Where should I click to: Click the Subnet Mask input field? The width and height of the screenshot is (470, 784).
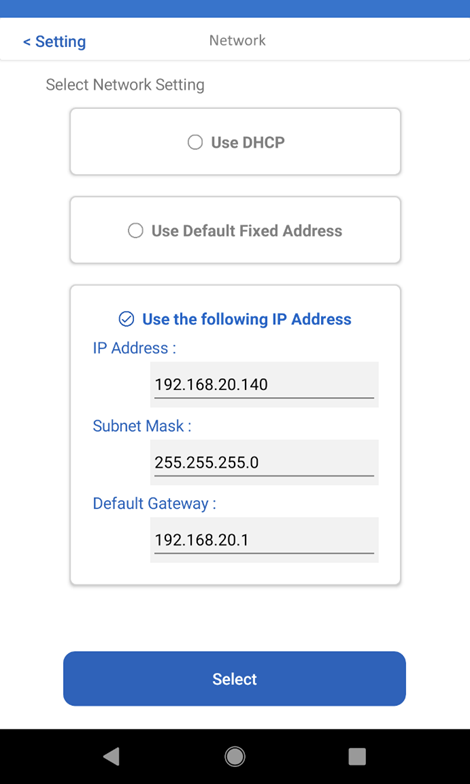264,462
